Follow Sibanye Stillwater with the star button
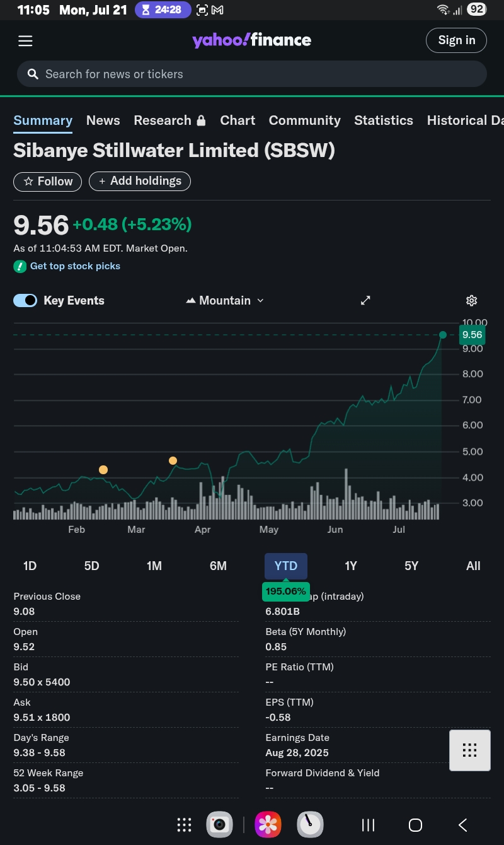The width and height of the screenshot is (504, 845). point(48,182)
